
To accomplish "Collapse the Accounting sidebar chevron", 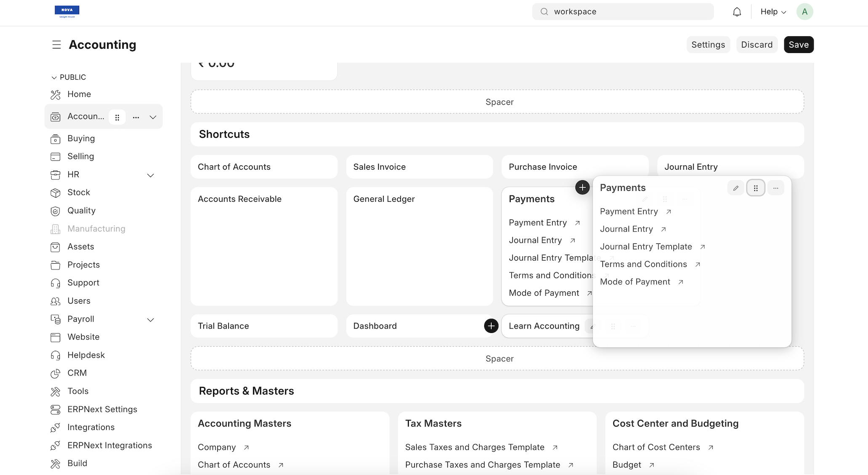I will point(153,117).
